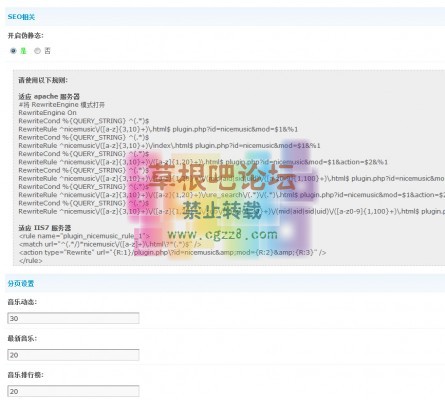Click the 开启伪静态 label
445x400 pixels.
tap(26, 36)
